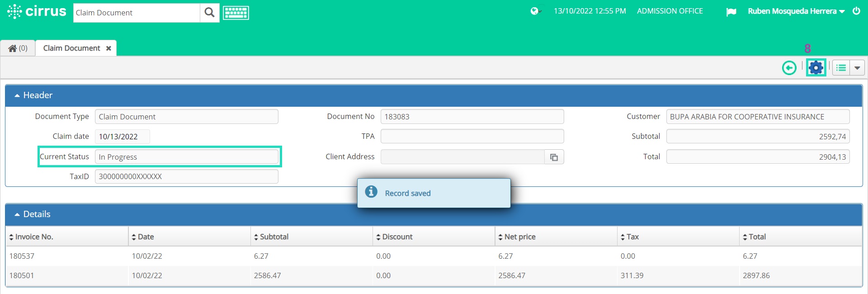Collapse the Details section
This screenshot has width=868, height=294.
coord(33,214)
